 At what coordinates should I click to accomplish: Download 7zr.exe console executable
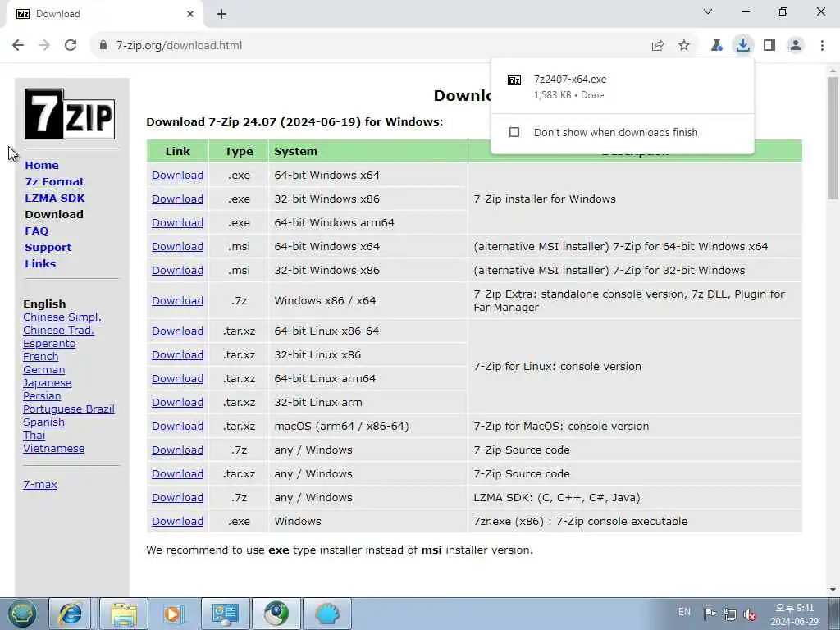point(177,521)
